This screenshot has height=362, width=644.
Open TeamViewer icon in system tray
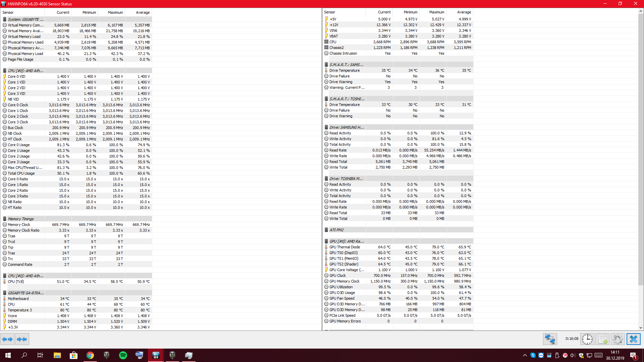click(x=541, y=355)
